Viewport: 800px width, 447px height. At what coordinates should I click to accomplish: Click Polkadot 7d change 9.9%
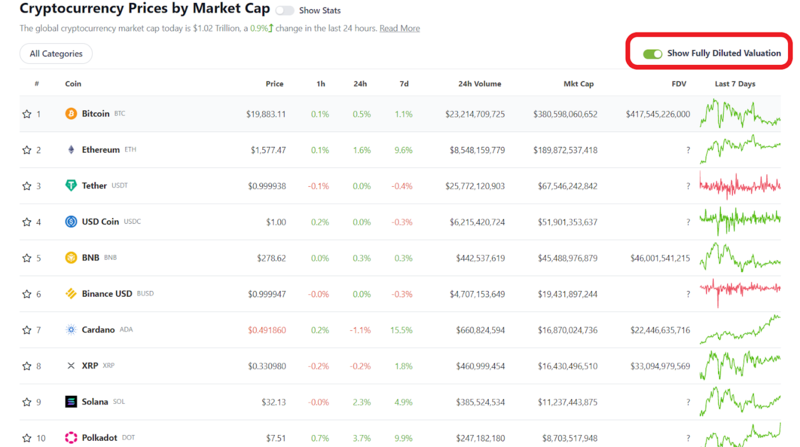point(403,438)
